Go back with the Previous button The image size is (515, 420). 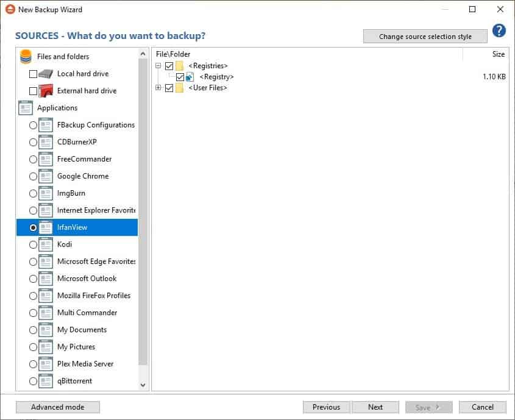[327, 407]
